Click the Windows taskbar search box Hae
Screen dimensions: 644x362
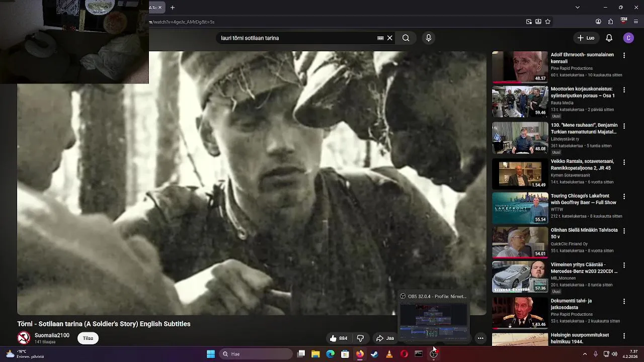(x=256, y=354)
